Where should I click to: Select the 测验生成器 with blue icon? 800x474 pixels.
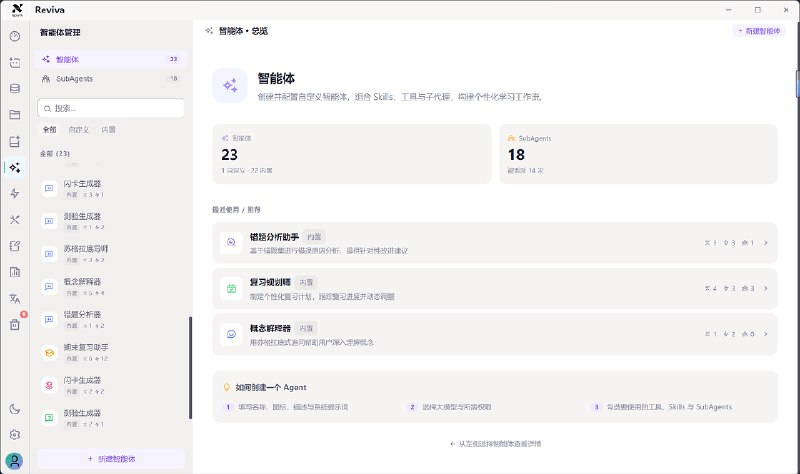tap(111, 221)
